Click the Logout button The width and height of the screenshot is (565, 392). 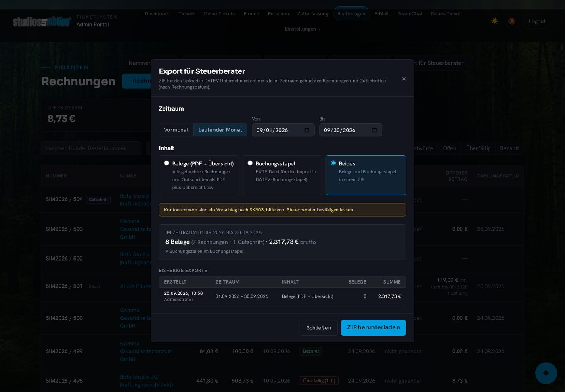[537, 21]
